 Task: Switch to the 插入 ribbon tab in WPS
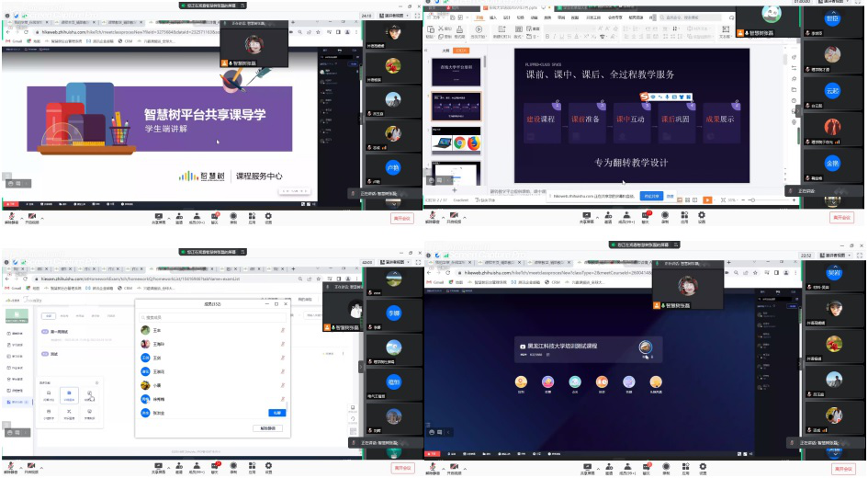(x=493, y=17)
